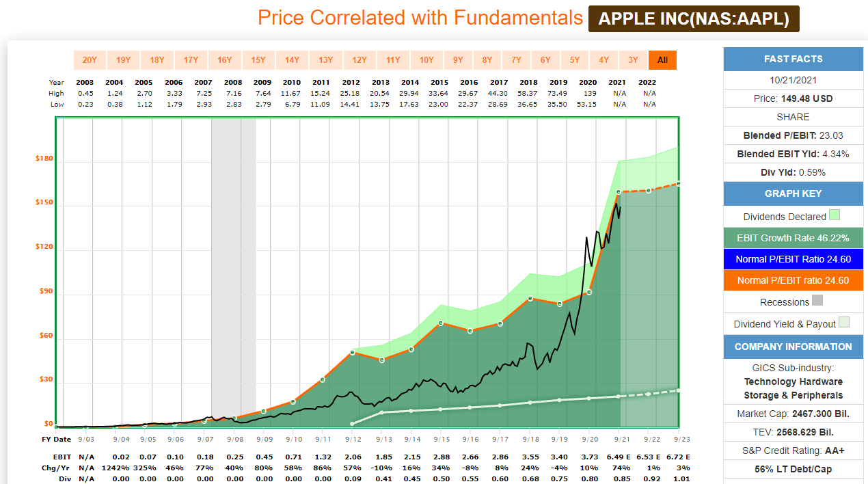
Task: Select the "10Y" timeframe button
Action: 426,59
